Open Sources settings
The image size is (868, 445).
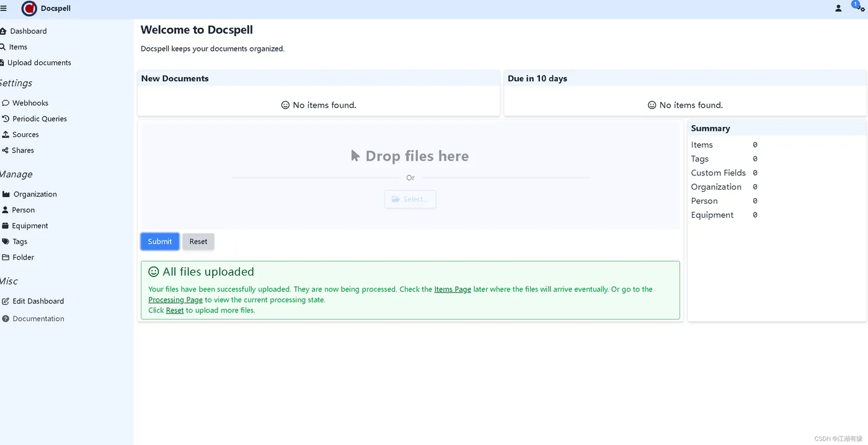[x=25, y=134]
